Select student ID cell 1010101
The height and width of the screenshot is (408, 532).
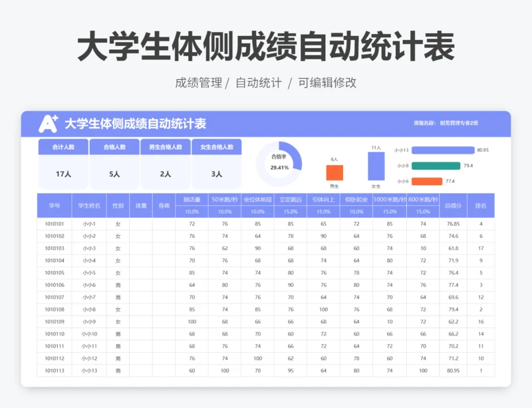coord(55,224)
